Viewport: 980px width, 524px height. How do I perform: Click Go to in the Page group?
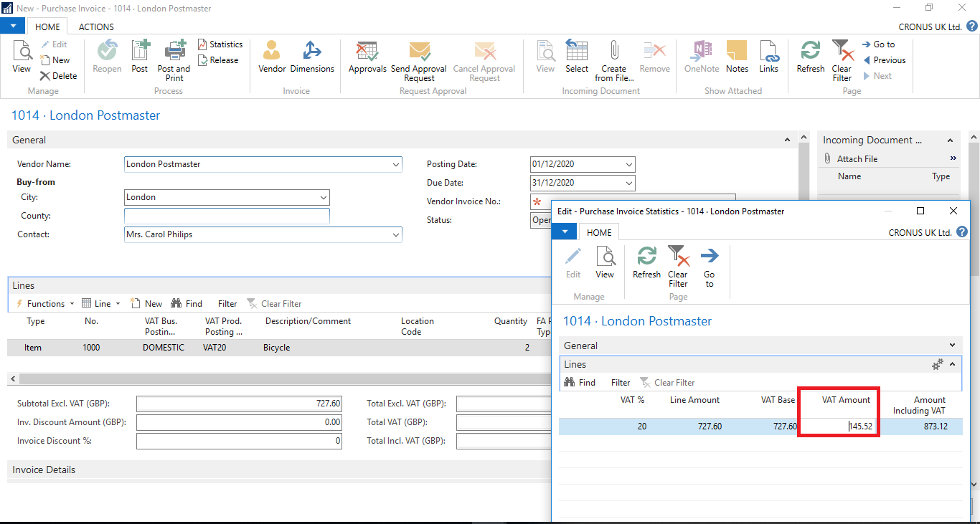click(879, 44)
